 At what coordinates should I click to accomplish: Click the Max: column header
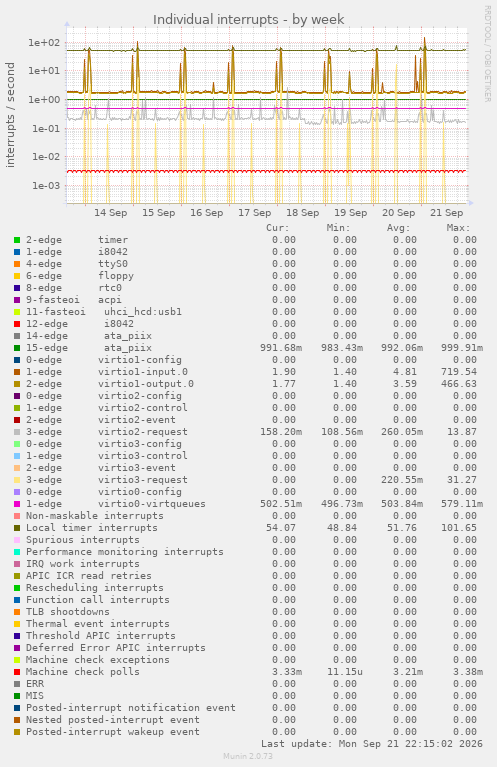pyautogui.click(x=458, y=228)
